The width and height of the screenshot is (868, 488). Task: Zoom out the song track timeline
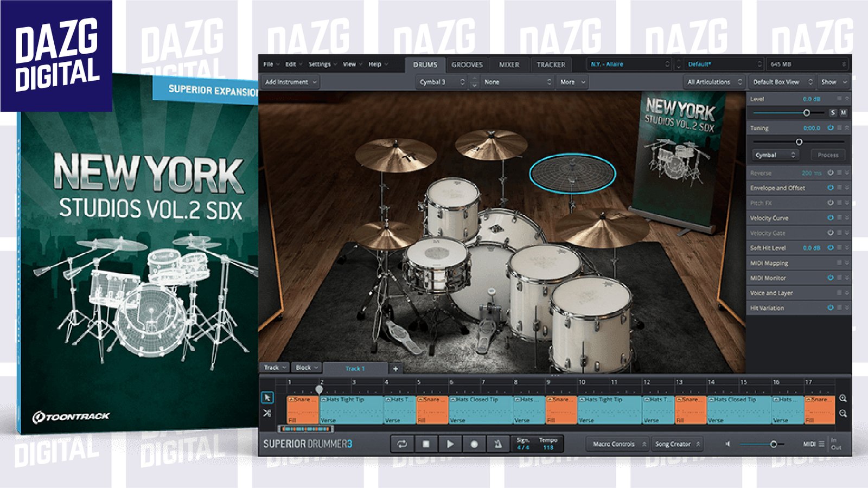[x=843, y=413]
